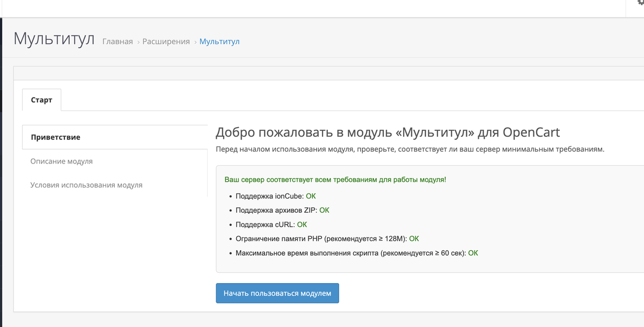The height and width of the screenshot is (327, 644).
Task: Click the Поддержка ionCube status line
Action: 276,196
